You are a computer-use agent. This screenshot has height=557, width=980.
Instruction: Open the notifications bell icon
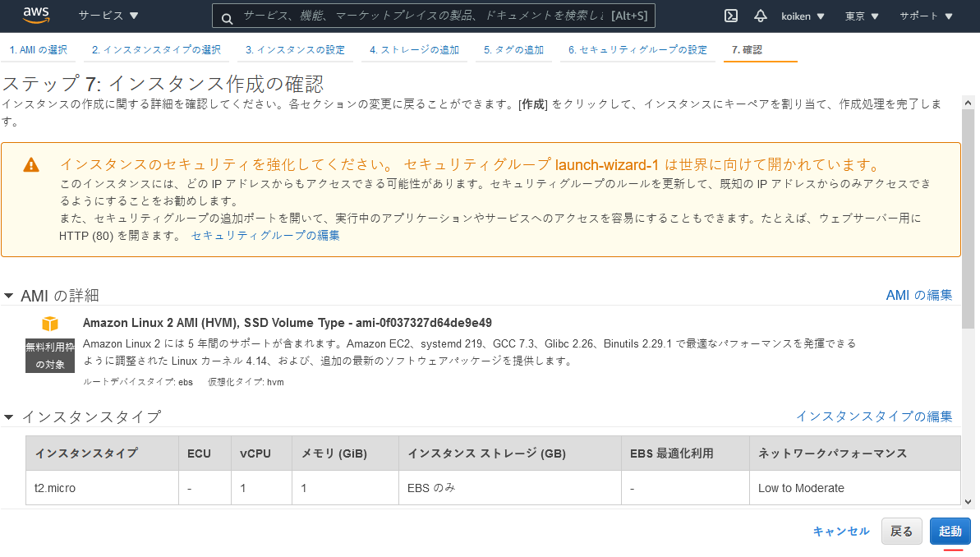coord(760,14)
